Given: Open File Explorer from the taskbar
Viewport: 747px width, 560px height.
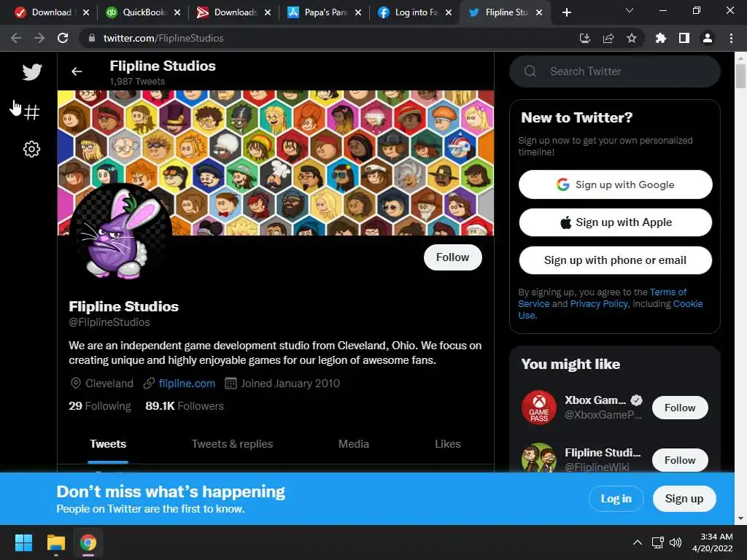Looking at the screenshot, I should (55, 542).
